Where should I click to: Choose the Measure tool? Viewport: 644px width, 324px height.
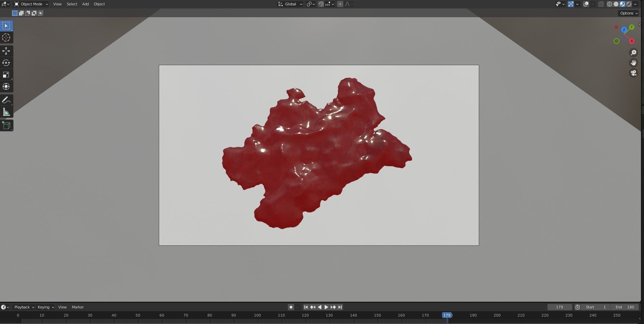click(x=6, y=112)
